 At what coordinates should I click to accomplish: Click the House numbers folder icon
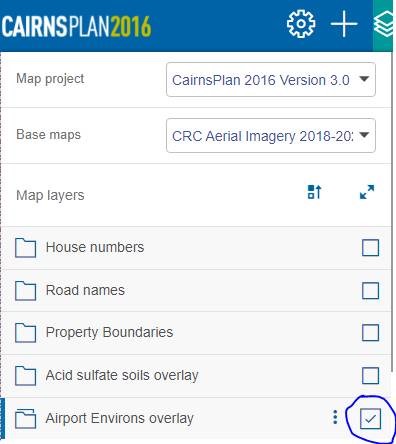[x=25, y=248]
